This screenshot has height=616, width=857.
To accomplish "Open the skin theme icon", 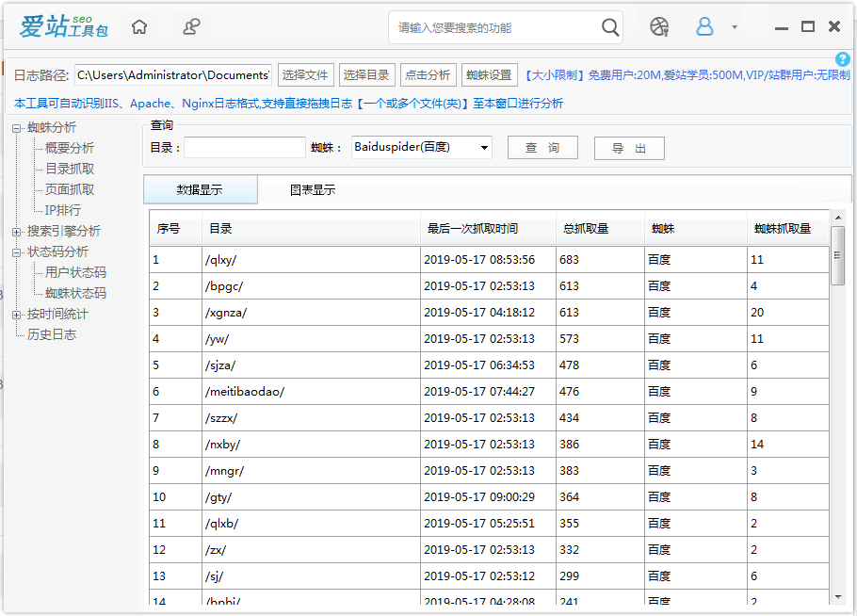I will [659, 26].
